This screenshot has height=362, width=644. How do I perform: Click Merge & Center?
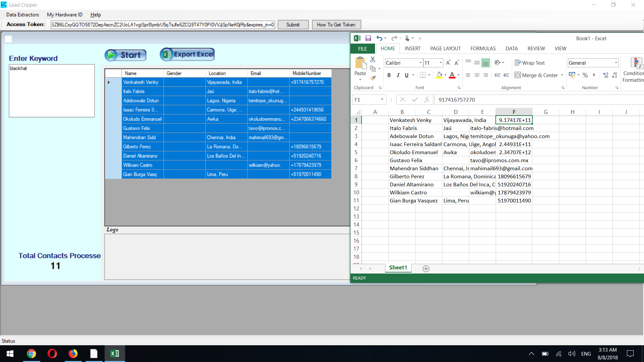point(536,75)
